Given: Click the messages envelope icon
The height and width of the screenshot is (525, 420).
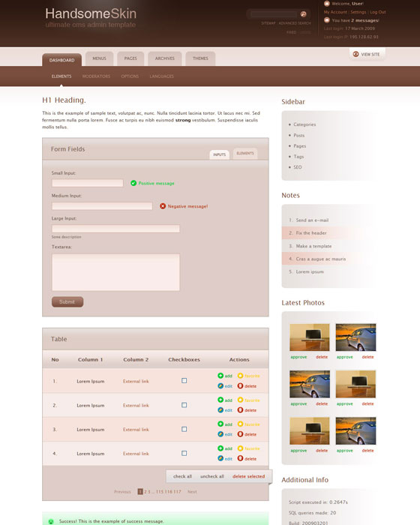Looking at the screenshot, I should click(x=327, y=20).
